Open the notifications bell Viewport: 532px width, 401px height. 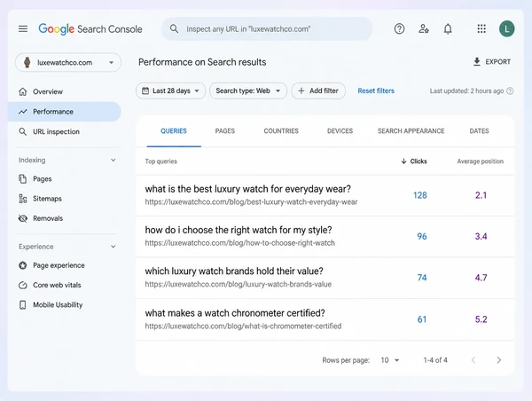448,29
